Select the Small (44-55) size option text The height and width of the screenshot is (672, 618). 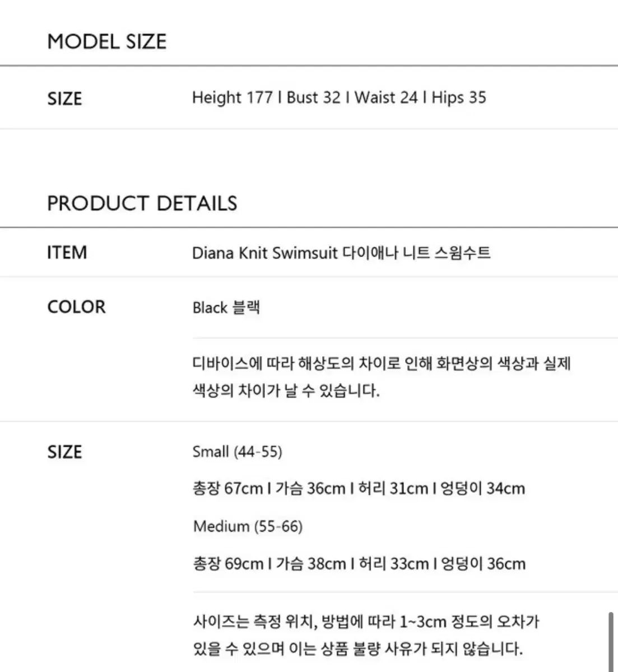click(x=237, y=451)
